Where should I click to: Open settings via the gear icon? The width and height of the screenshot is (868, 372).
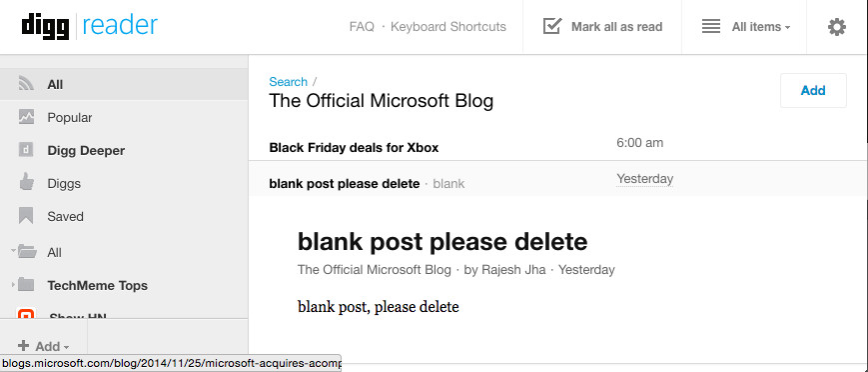coord(836,27)
